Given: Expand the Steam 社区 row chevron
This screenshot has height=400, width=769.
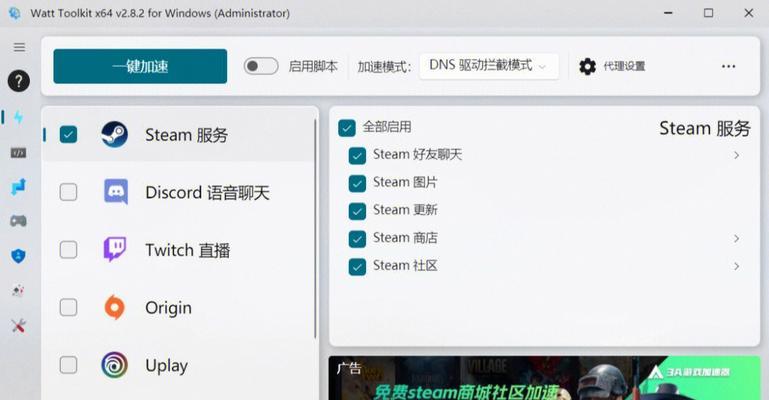Looking at the screenshot, I should [x=737, y=267].
